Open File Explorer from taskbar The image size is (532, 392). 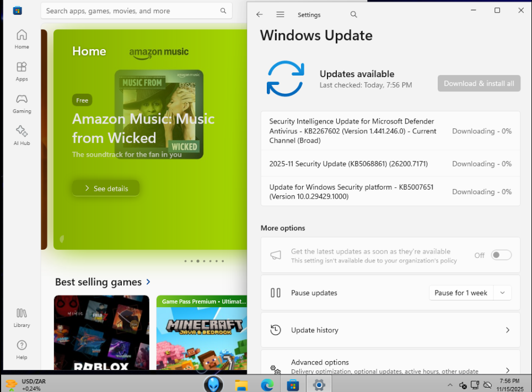pos(241,385)
